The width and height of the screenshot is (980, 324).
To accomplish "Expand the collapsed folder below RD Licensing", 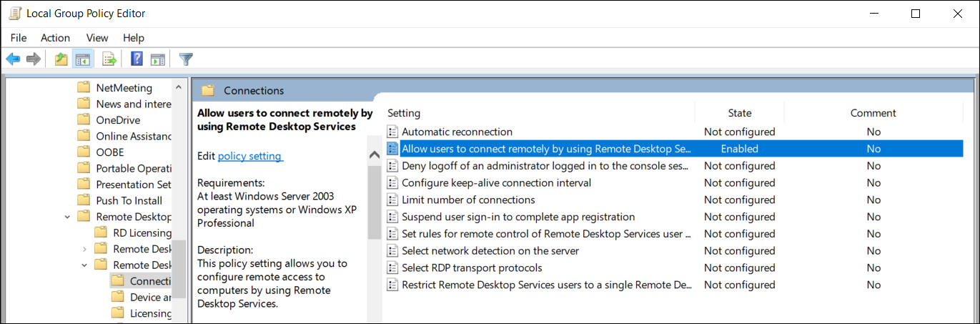I will tap(84, 249).
